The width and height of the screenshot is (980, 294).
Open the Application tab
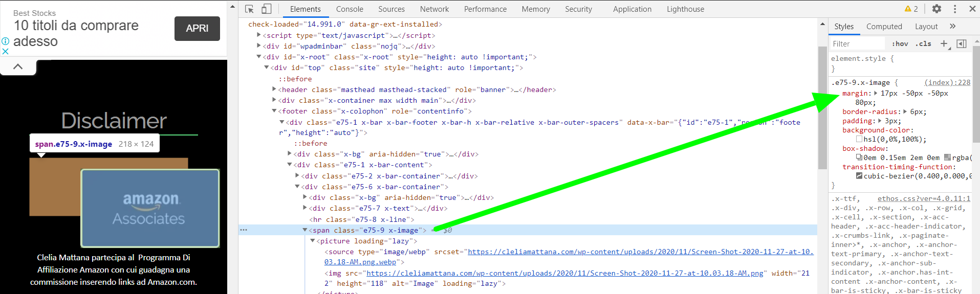pos(633,9)
